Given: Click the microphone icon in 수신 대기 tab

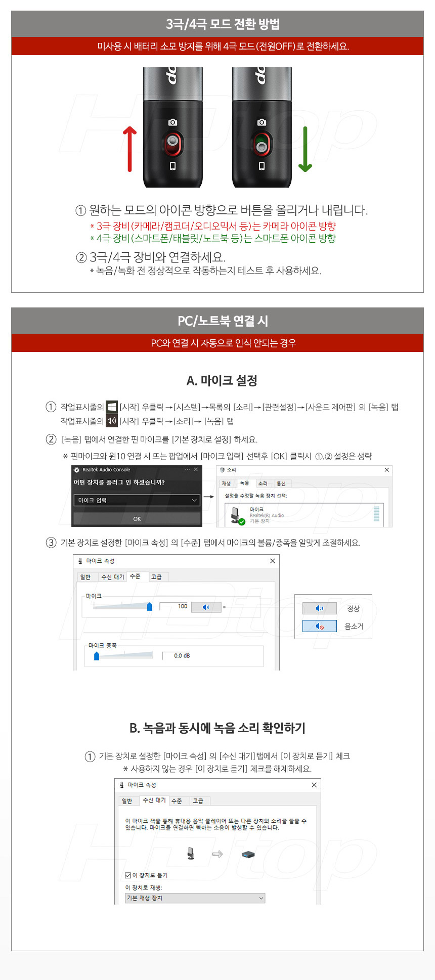Looking at the screenshot, I should (191, 854).
